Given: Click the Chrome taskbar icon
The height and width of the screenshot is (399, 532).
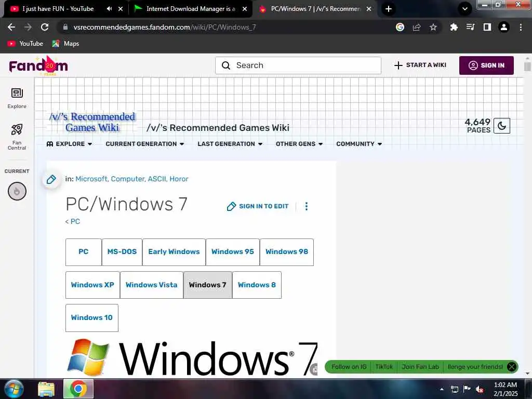Looking at the screenshot, I should (78, 389).
